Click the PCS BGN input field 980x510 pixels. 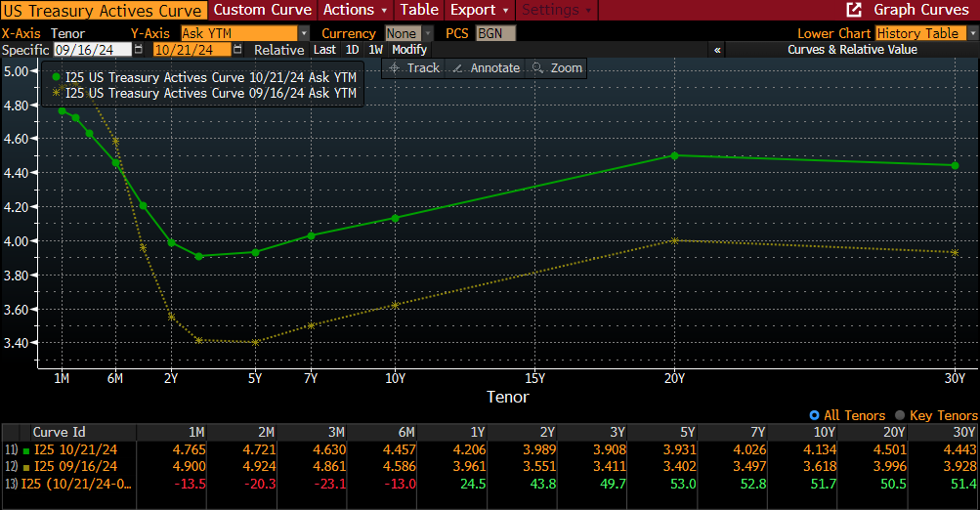tap(495, 33)
